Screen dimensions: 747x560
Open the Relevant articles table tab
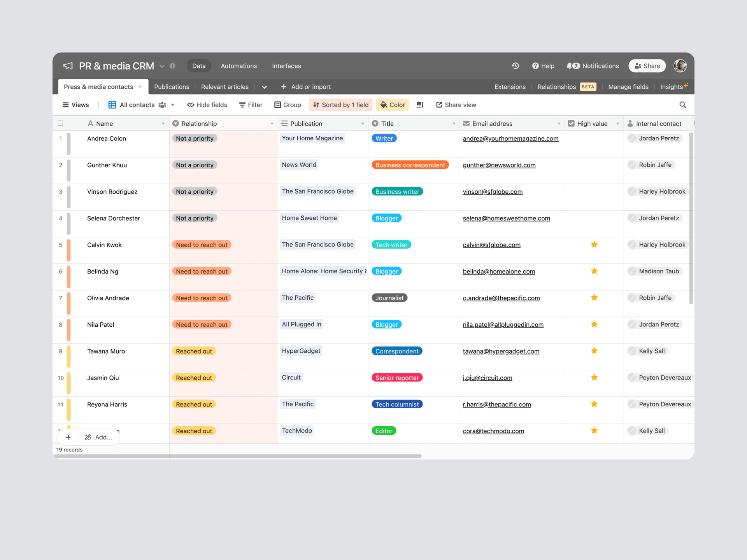(x=224, y=87)
